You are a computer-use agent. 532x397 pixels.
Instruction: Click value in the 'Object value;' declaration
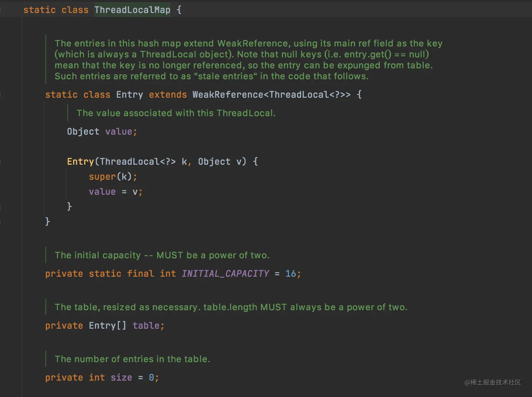click(x=119, y=132)
